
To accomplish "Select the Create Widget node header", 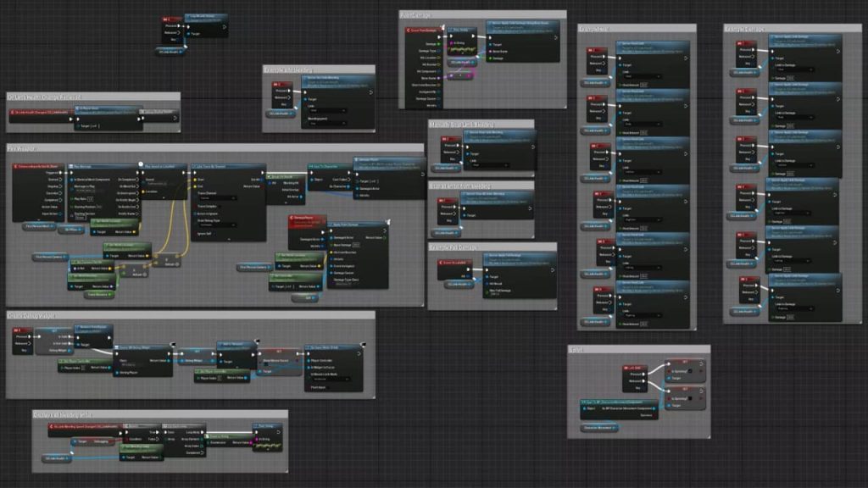I will click(x=142, y=347).
